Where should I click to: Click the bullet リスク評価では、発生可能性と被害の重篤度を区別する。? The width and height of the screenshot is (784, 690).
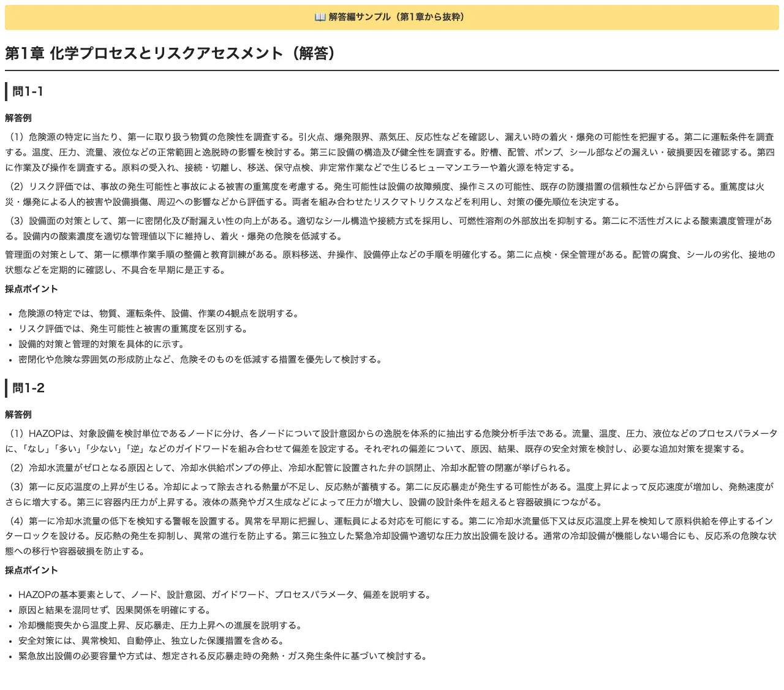pyautogui.click(x=134, y=328)
